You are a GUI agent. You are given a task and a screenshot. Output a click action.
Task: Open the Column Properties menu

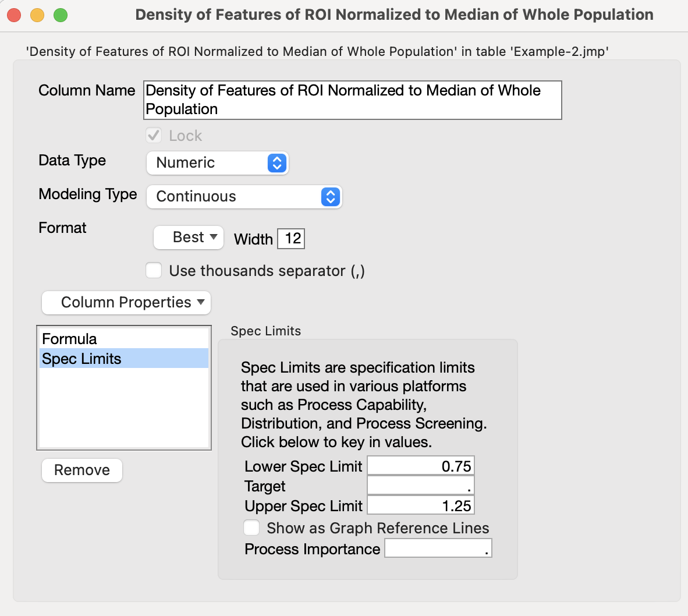pyautogui.click(x=125, y=303)
